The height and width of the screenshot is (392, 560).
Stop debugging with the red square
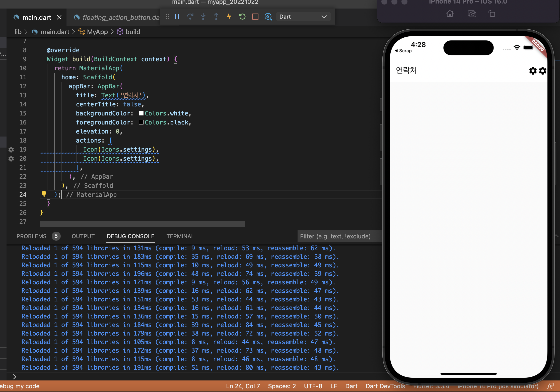click(255, 17)
